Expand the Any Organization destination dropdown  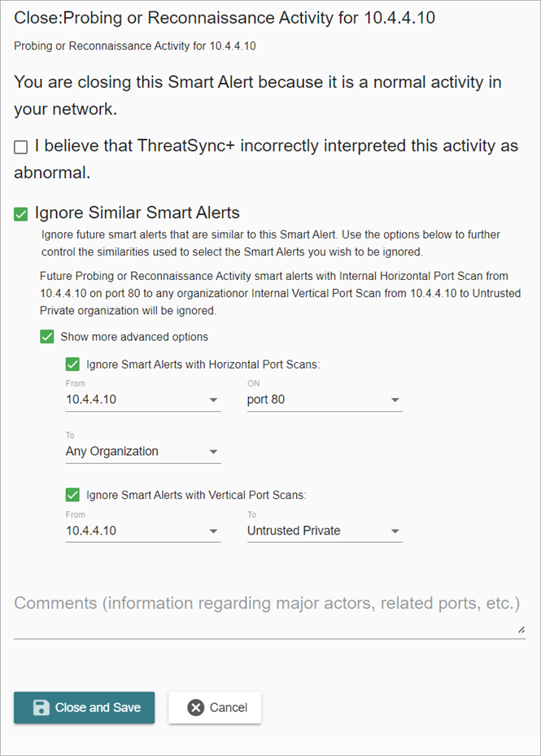pyautogui.click(x=142, y=452)
